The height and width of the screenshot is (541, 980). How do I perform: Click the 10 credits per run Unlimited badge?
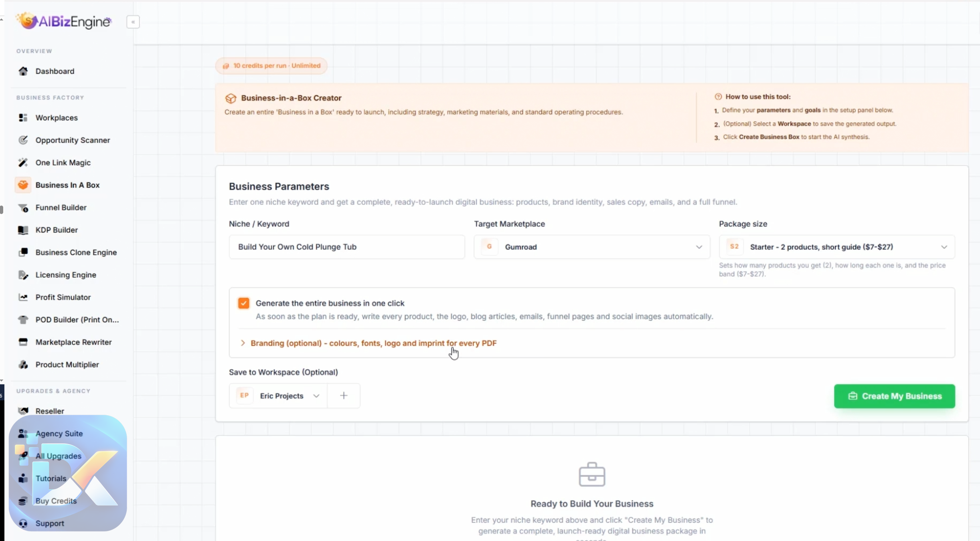(271, 66)
